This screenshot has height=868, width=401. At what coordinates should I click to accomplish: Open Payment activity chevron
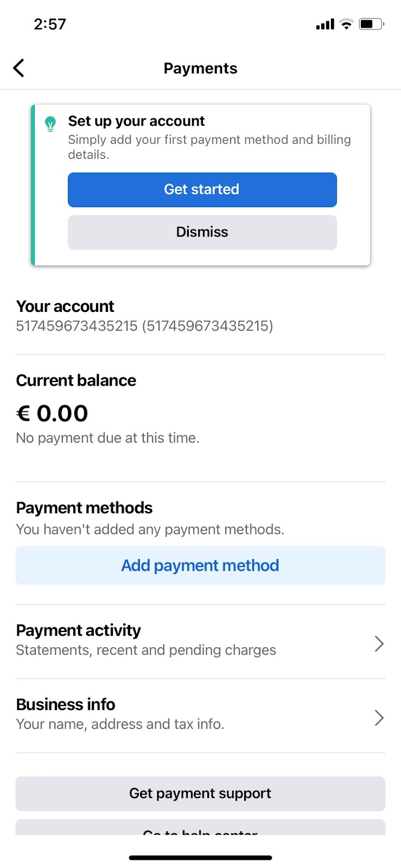pos(379,644)
